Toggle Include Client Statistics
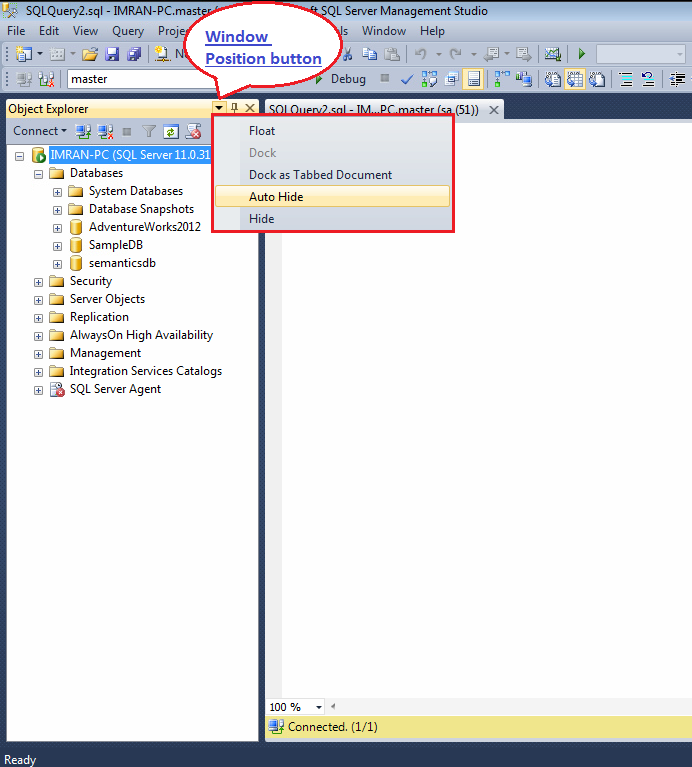The height and width of the screenshot is (767, 692). [x=524, y=79]
